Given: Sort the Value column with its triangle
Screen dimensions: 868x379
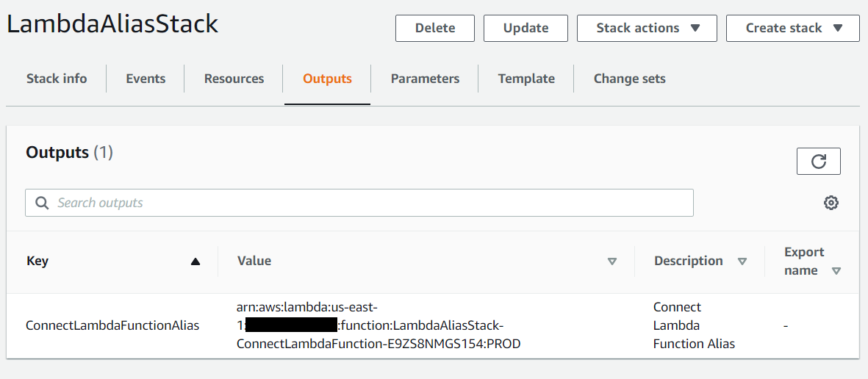Looking at the screenshot, I should 611,261.
